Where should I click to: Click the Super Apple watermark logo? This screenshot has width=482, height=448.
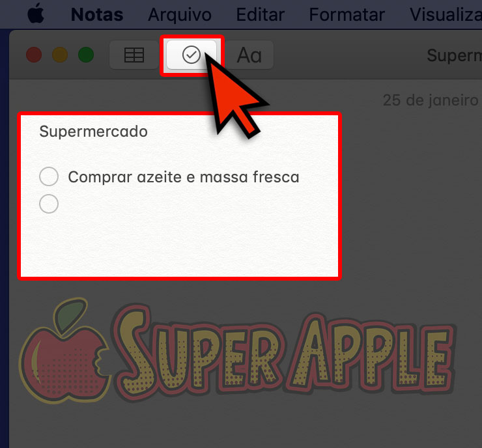pos(236,350)
